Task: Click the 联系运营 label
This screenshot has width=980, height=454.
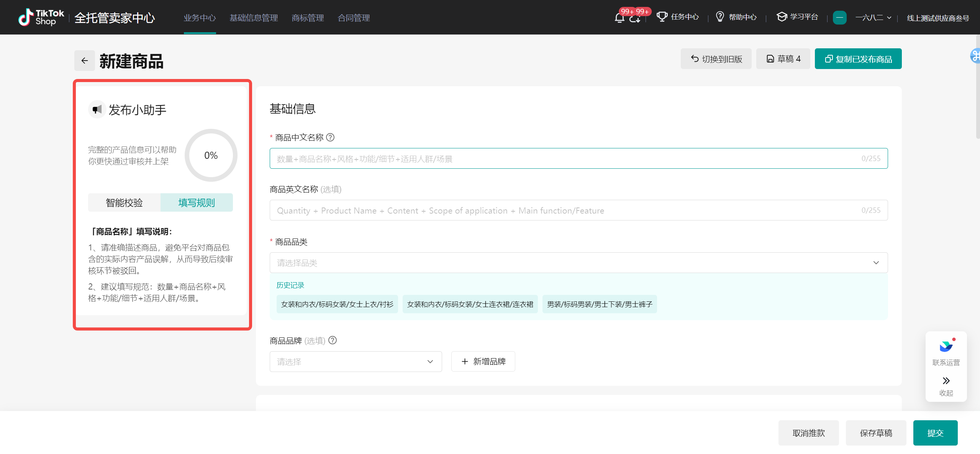Action: [x=946, y=363]
